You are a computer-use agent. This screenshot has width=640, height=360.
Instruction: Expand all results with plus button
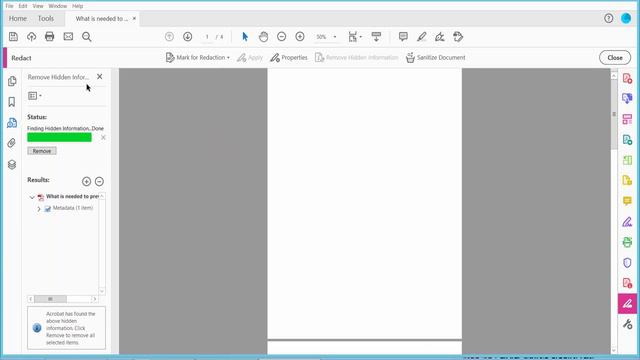tap(87, 181)
